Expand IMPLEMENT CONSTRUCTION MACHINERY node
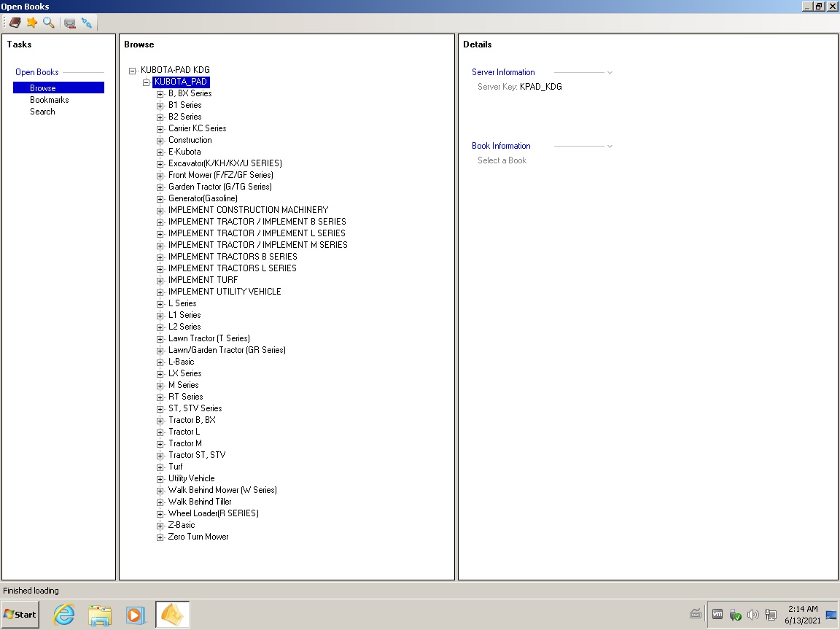This screenshot has width=840, height=630. pos(160,211)
